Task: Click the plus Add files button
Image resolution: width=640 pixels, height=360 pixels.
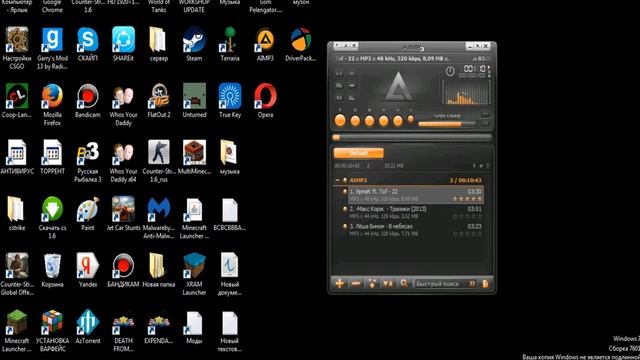Action: click(340, 283)
